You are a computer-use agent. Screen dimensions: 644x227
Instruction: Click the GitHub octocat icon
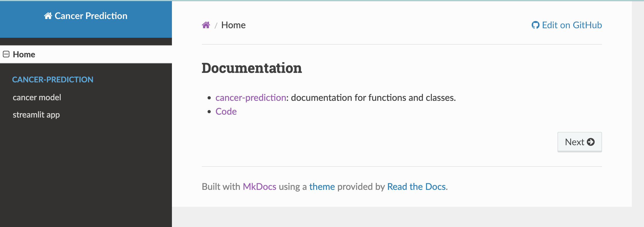click(x=535, y=25)
